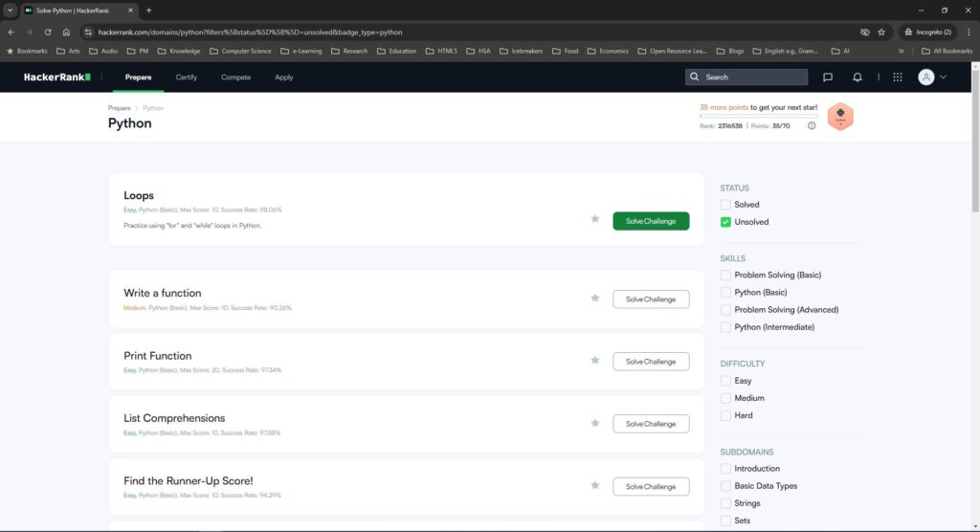Uncheck the Unsolved status filter

click(725, 222)
